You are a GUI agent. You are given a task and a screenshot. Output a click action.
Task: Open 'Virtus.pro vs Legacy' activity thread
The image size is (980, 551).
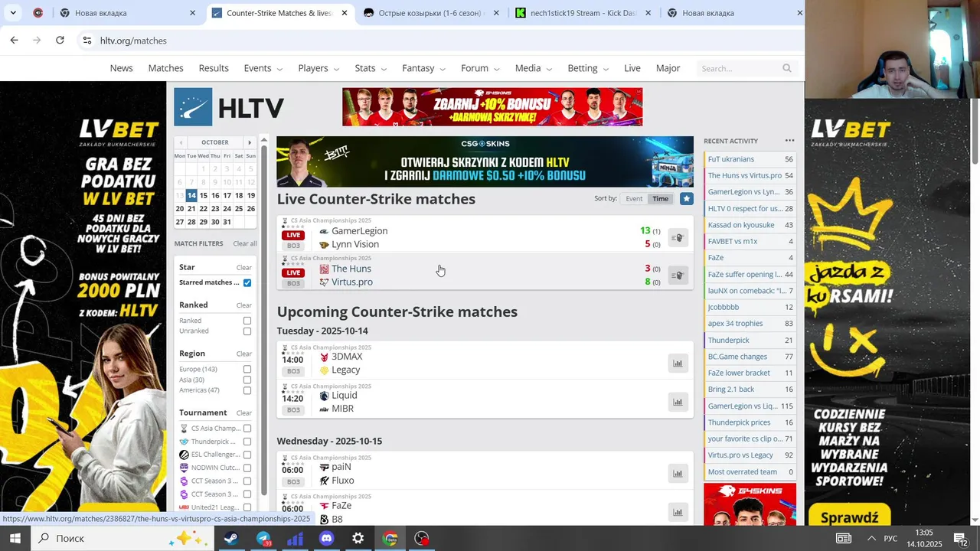point(740,455)
